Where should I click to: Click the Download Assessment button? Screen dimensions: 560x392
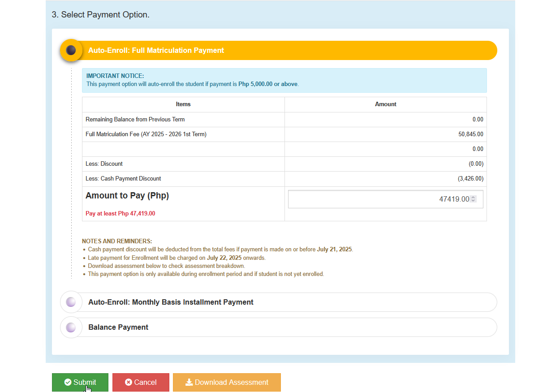(227, 382)
